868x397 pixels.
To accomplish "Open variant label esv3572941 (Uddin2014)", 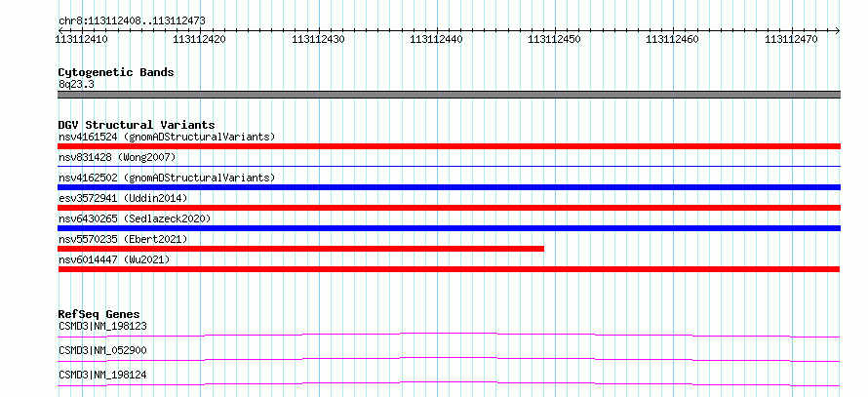I will point(123,198).
